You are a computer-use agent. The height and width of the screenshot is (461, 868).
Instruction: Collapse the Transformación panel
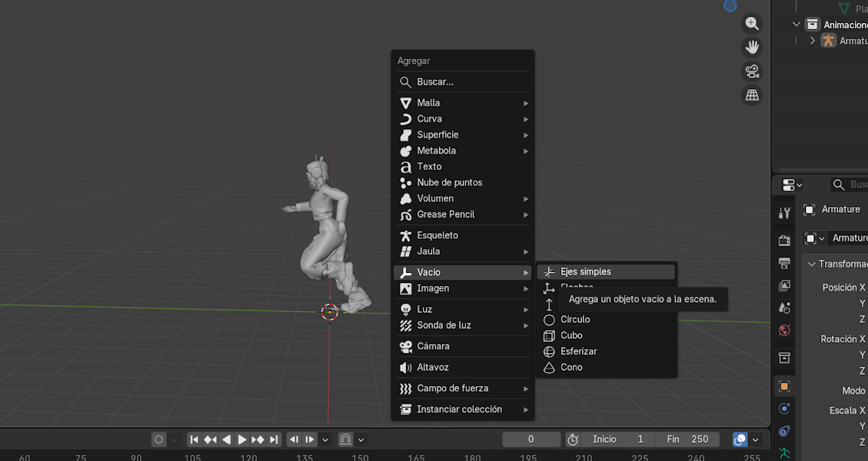[x=812, y=264]
